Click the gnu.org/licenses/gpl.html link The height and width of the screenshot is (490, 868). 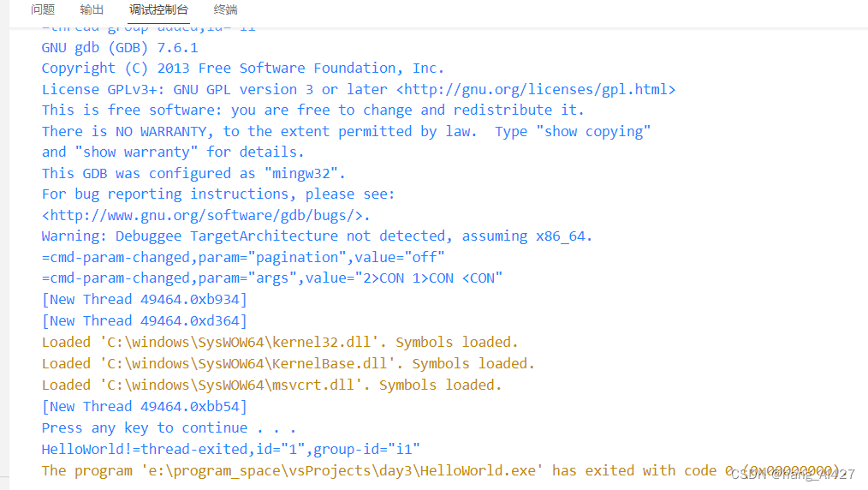point(536,89)
